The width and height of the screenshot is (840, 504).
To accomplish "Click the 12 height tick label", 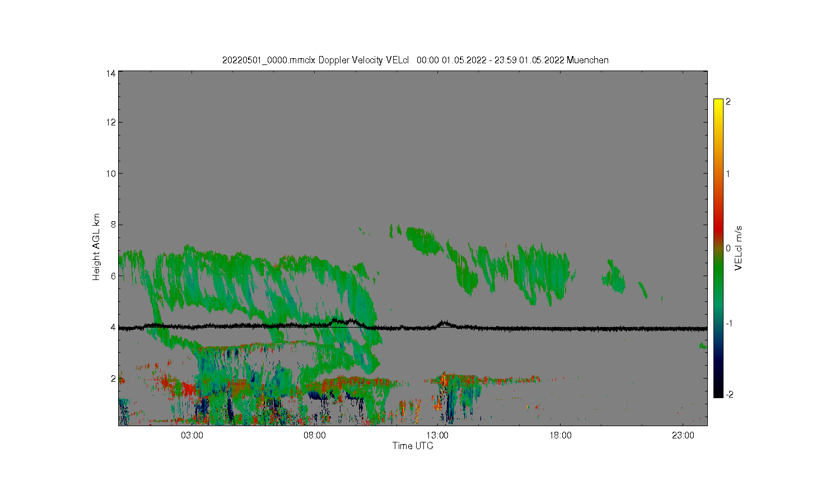I will tap(111, 122).
